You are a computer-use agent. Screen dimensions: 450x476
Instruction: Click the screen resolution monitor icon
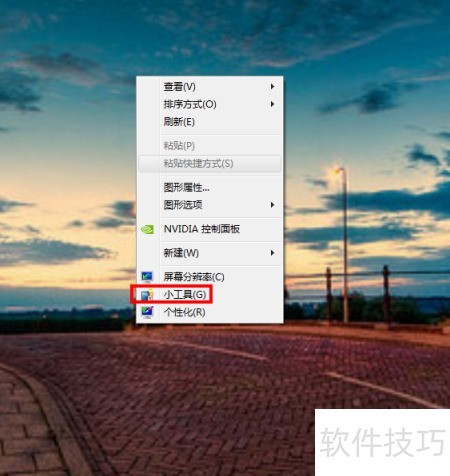pyautogui.click(x=147, y=277)
